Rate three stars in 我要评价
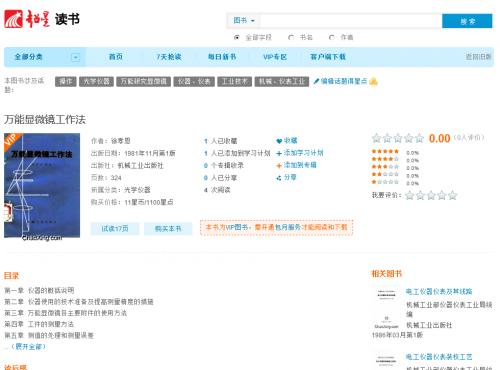500x370 pixels. (431, 195)
